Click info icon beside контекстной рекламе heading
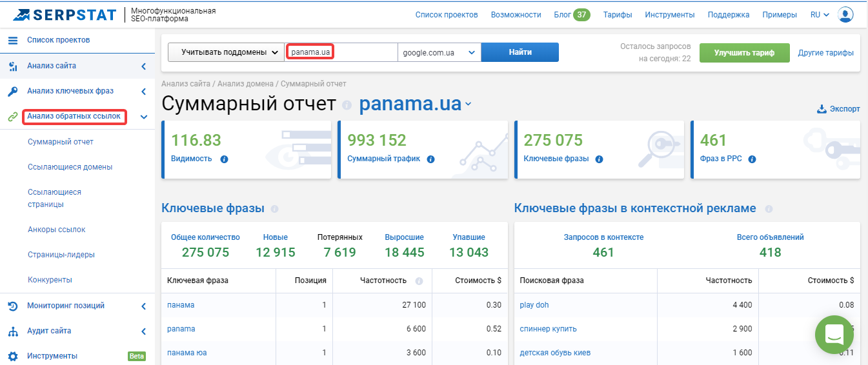 click(x=769, y=209)
